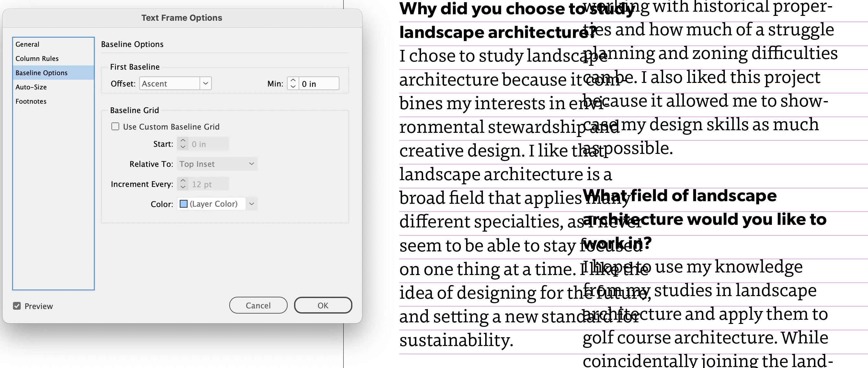
Task: Select Baseline Options in sidebar
Action: 41,73
